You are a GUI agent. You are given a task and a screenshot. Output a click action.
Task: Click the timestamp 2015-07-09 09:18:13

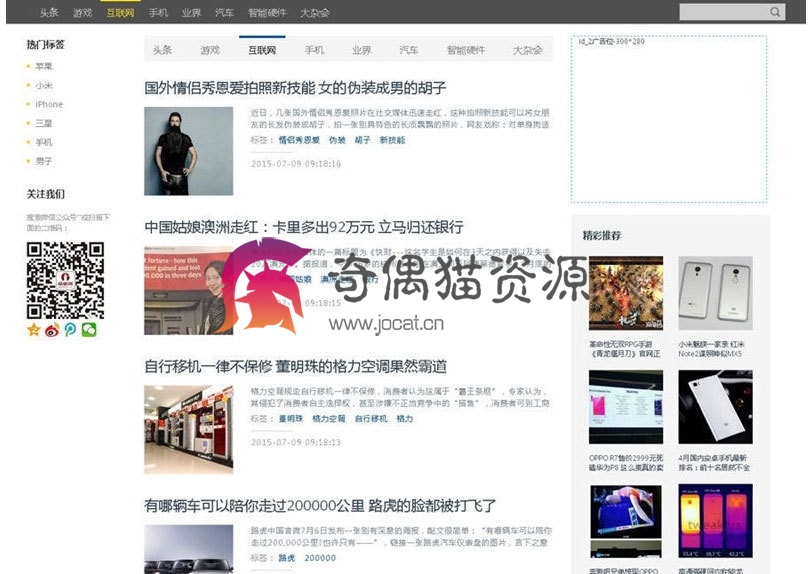(x=296, y=442)
